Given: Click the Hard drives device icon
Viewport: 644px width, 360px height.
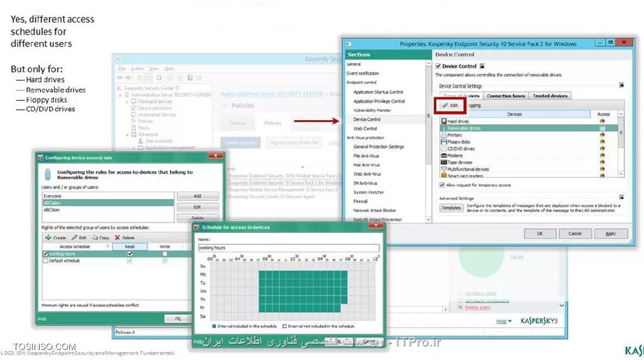Looking at the screenshot, I should [x=443, y=121].
